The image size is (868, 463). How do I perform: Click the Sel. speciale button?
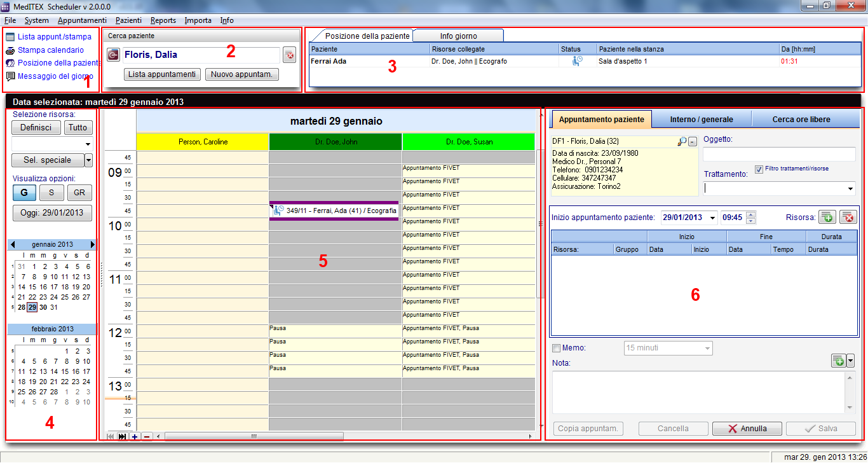point(48,160)
